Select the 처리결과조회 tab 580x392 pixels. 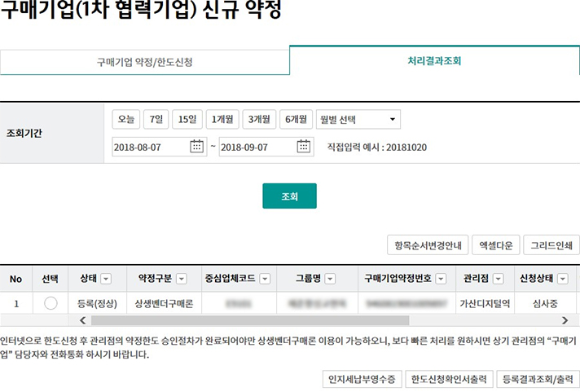click(x=435, y=61)
